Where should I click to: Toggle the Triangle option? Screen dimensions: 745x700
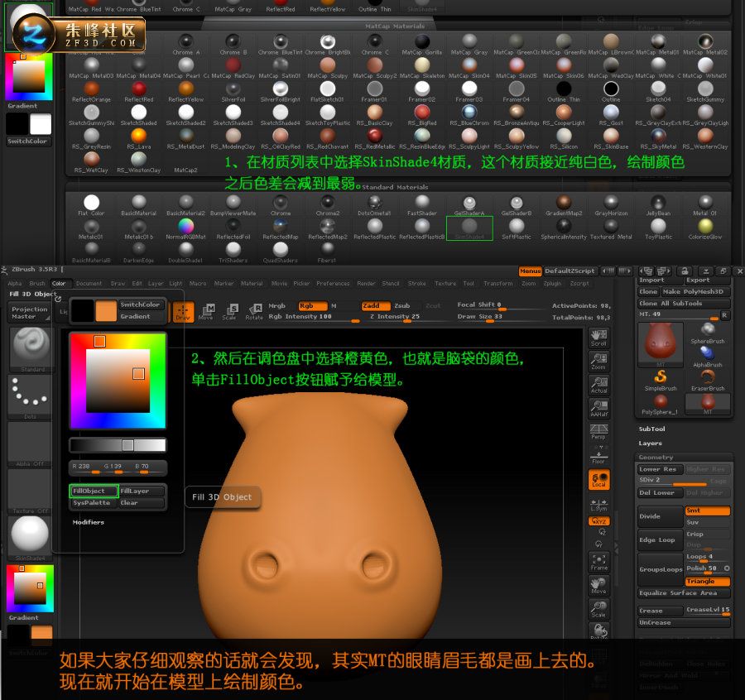click(x=707, y=582)
